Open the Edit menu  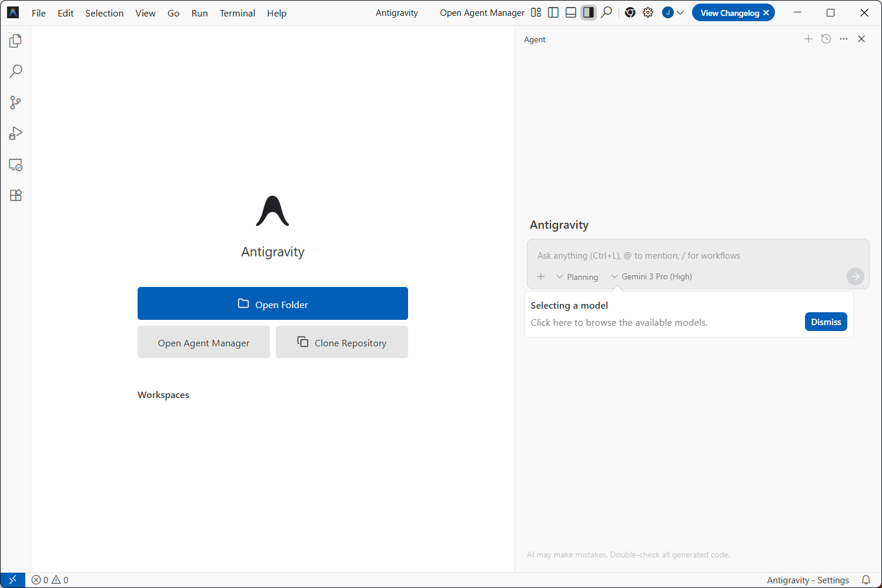pyautogui.click(x=66, y=13)
